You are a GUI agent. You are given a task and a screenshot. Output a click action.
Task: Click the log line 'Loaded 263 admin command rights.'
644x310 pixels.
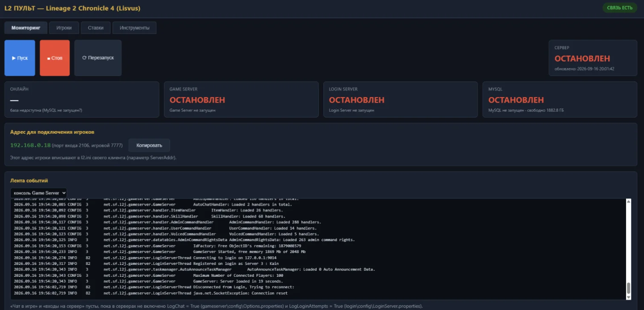coord(184,240)
